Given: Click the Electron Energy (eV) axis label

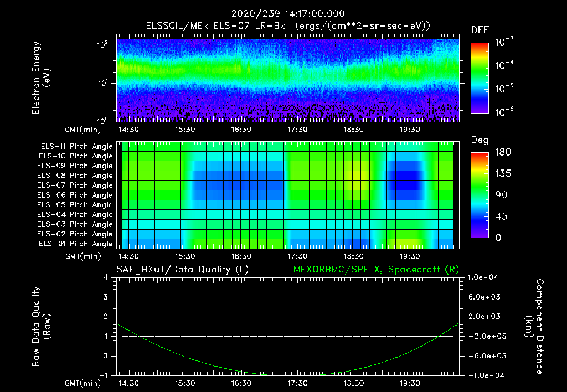Looking at the screenshot, I should coord(41,78).
